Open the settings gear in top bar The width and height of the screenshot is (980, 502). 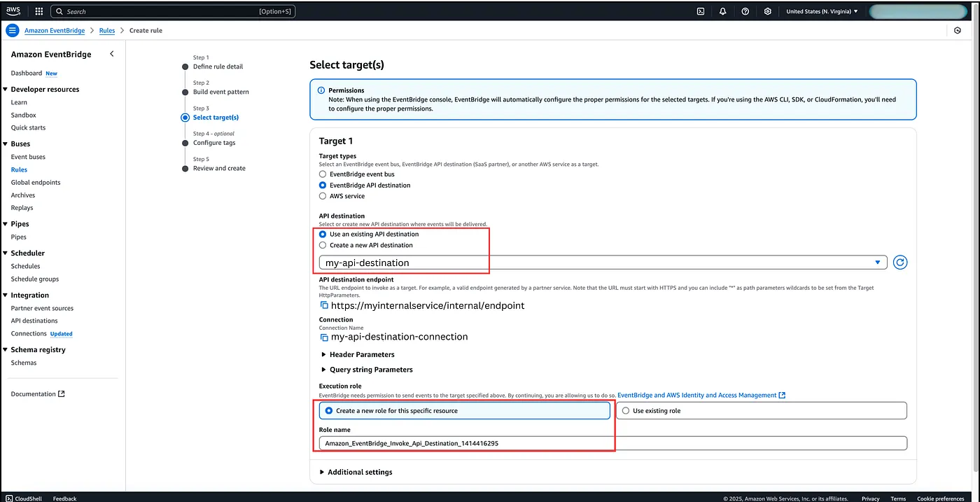point(768,11)
